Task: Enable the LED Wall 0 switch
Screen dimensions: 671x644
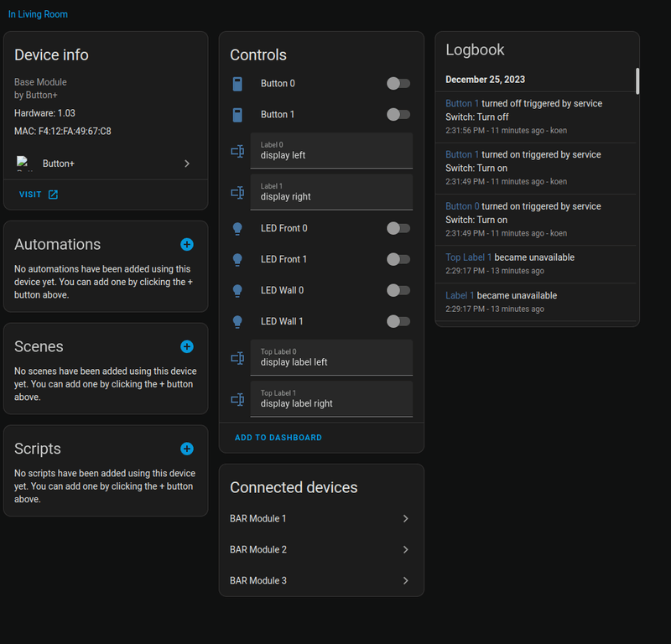Action: click(398, 290)
